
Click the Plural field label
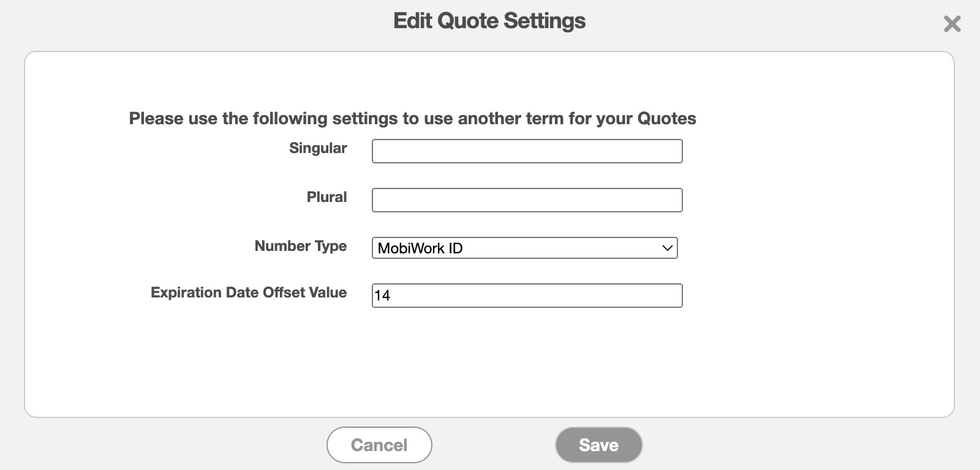(x=326, y=197)
